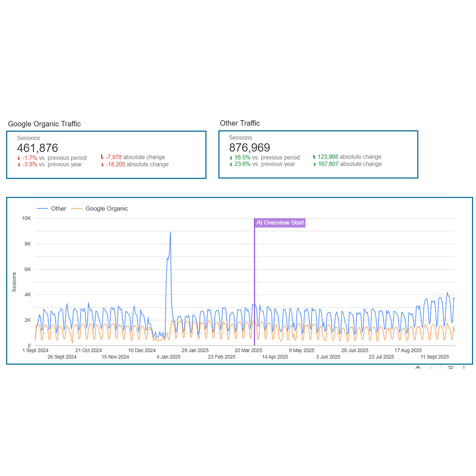The width and height of the screenshot is (476, 476).
Task: Click the red arrow next to -18,205
Action: [102, 165]
